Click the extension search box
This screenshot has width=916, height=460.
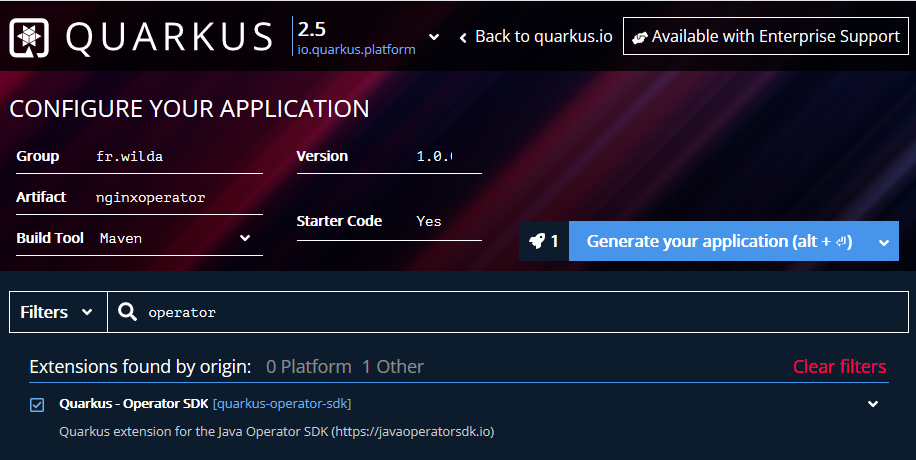pos(508,312)
